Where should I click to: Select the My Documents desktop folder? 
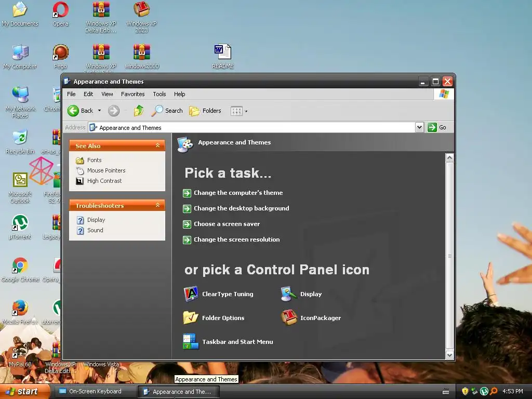point(20,14)
